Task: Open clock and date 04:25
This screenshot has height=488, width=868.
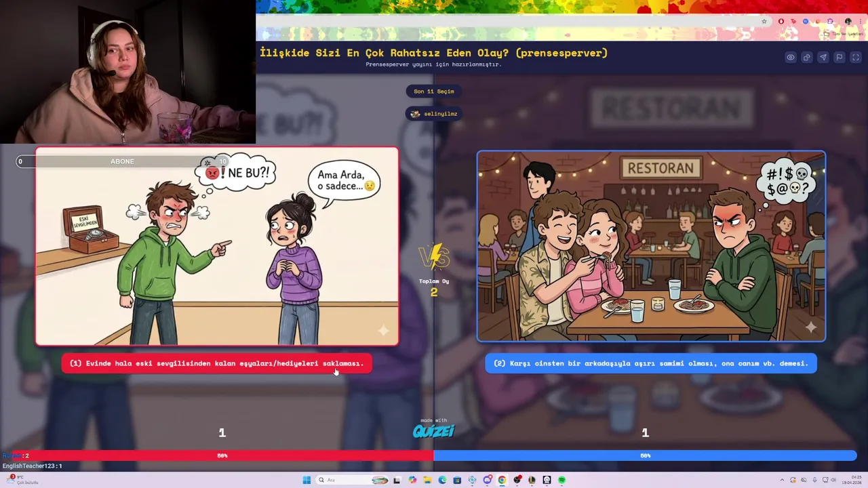Action: pyautogui.click(x=852, y=480)
